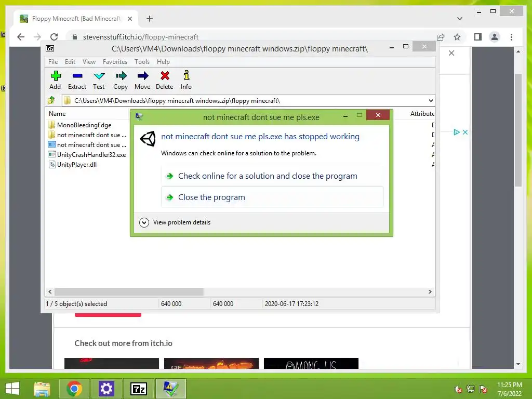The image size is (532, 399).
Task: Open the Help menu in 7-Zip
Action: (163, 62)
